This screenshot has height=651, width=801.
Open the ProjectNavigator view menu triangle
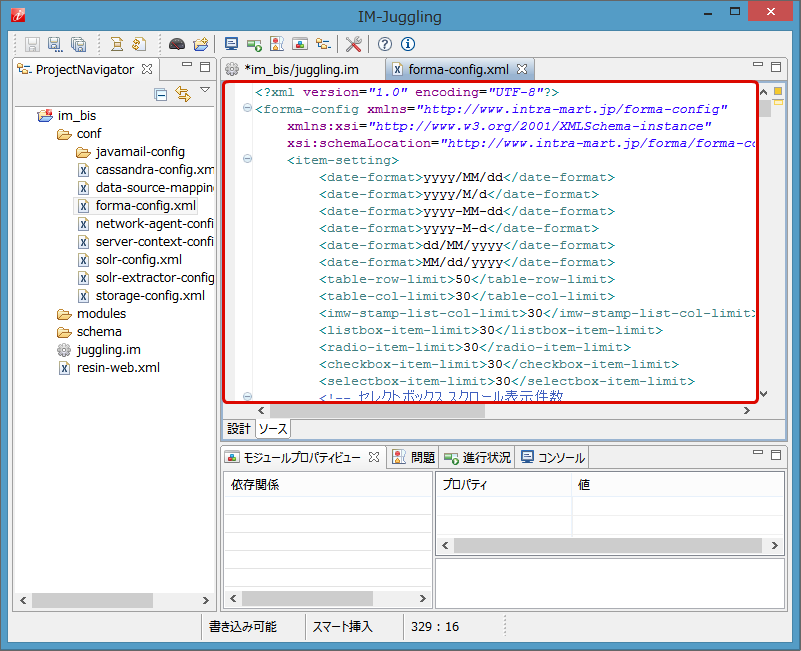[x=204, y=91]
